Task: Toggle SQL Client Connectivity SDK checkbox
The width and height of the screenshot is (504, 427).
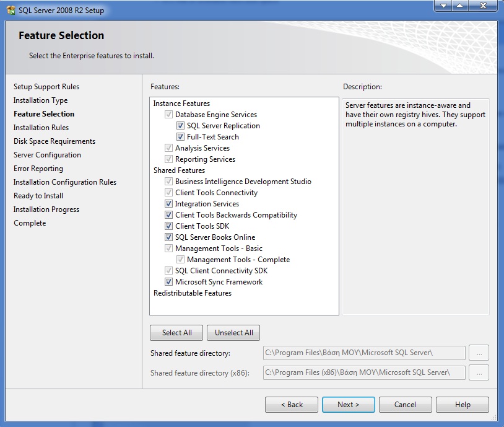Action: [168, 271]
